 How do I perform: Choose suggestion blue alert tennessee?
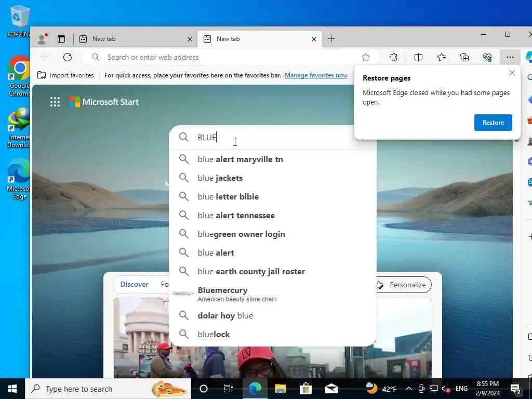point(272,215)
